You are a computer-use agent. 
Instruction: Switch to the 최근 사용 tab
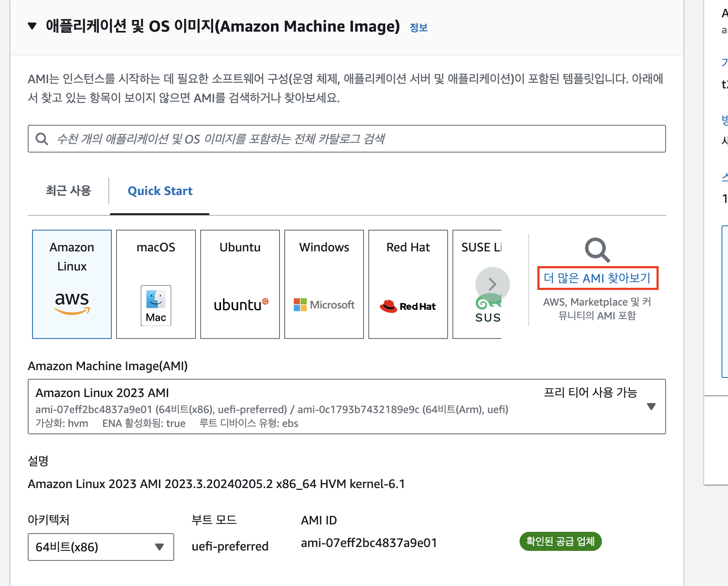point(68,191)
